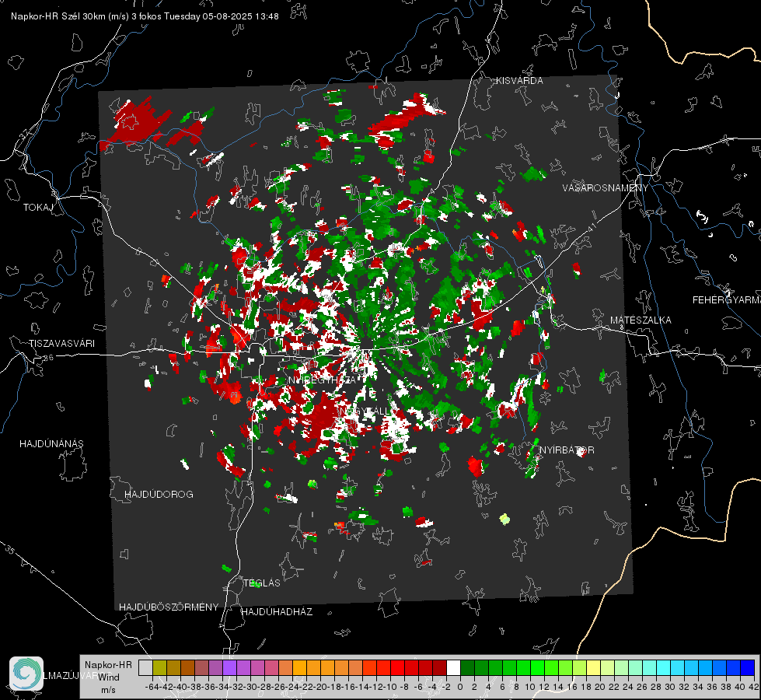Screen dimensions: 761x700
Task: Click the TÉGLÁS town label
Action: (x=262, y=583)
